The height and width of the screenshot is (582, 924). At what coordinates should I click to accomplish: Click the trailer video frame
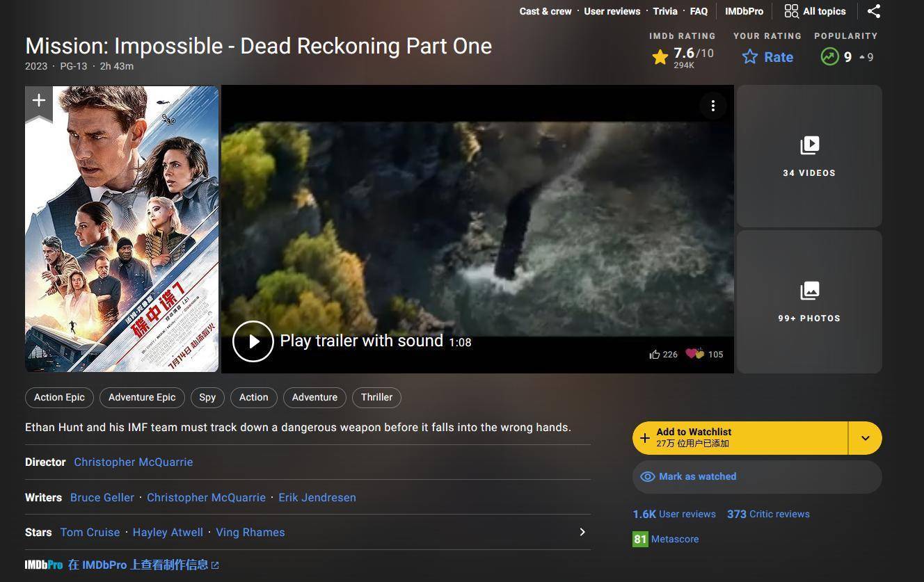click(x=477, y=229)
